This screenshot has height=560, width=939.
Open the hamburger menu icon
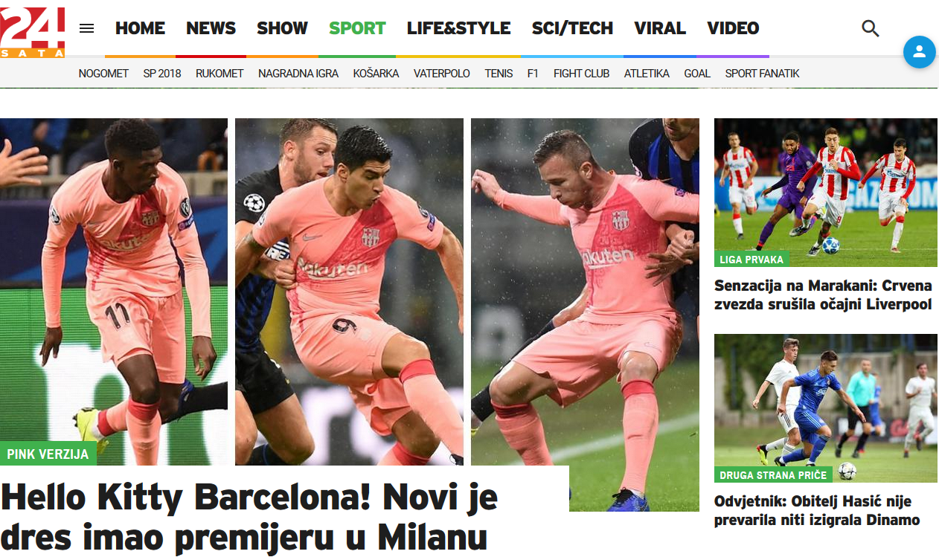(x=87, y=28)
